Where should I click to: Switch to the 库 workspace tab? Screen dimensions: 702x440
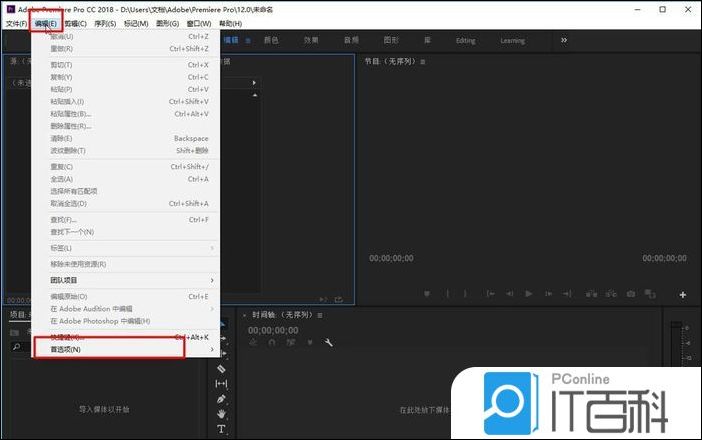[x=428, y=40]
